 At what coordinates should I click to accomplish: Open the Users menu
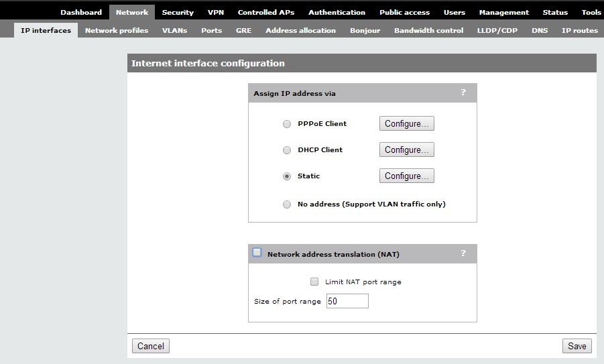click(x=454, y=12)
